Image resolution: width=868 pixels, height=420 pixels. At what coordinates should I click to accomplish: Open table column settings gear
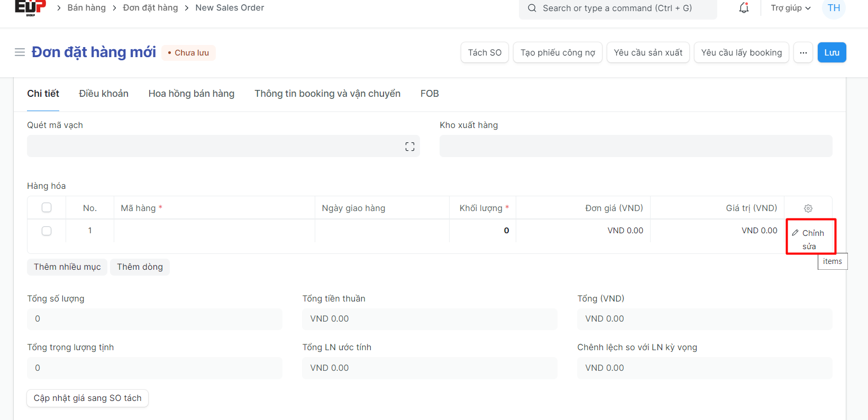808,208
